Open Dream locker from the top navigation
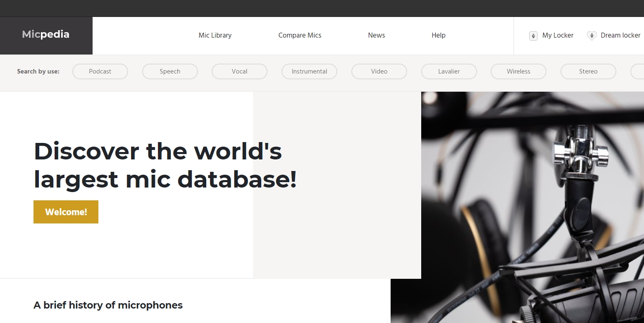Image resolution: width=644 pixels, height=323 pixels. [x=620, y=35]
